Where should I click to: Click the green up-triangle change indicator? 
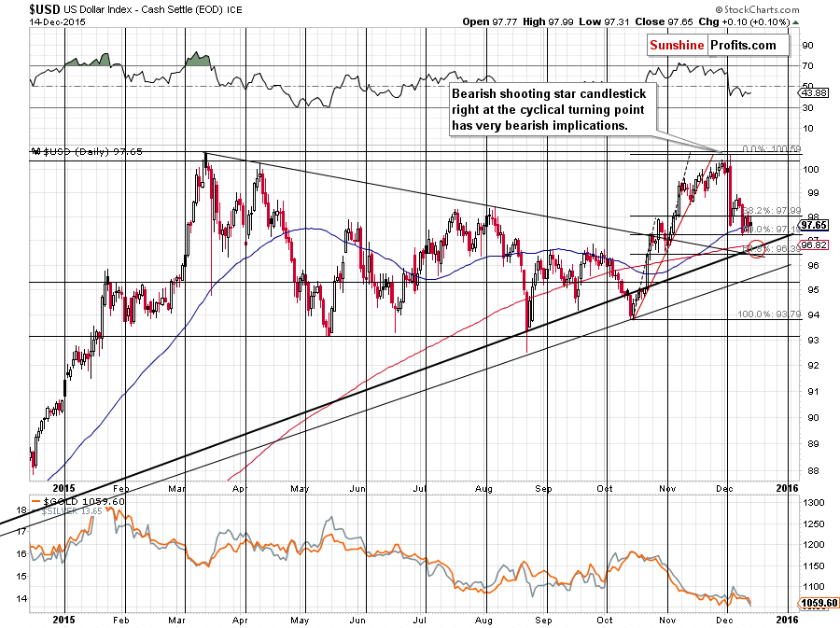795,22
